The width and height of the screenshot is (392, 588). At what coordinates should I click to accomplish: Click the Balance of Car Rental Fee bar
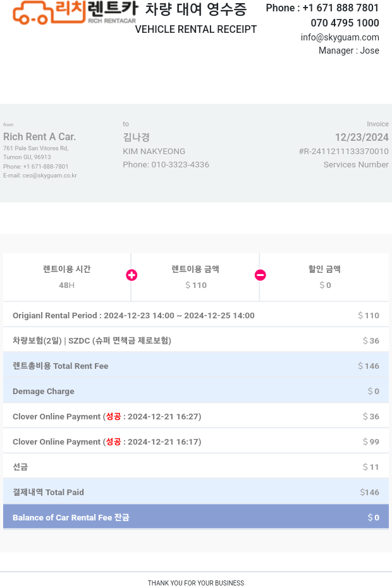195,517
